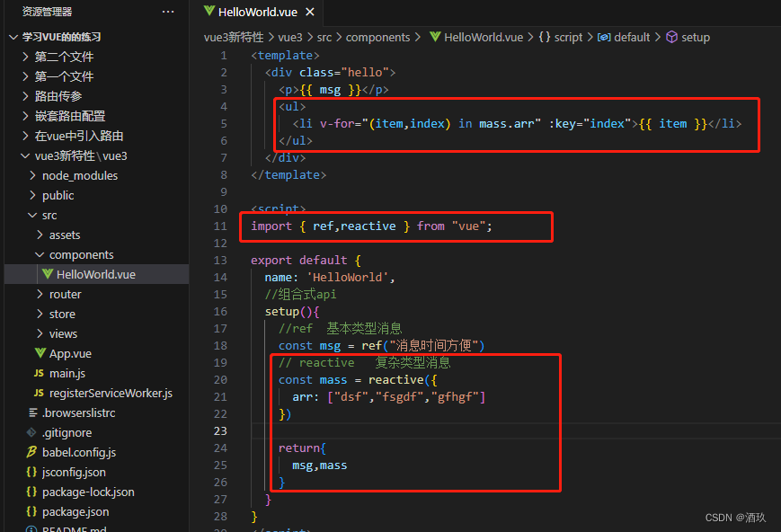Click components breadcrumb segment
The image size is (781, 532).
pyautogui.click(x=378, y=38)
